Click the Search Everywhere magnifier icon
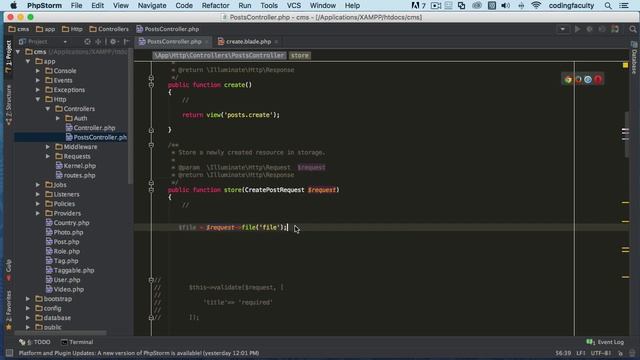The height and width of the screenshot is (360, 640). pyautogui.click(x=633, y=29)
